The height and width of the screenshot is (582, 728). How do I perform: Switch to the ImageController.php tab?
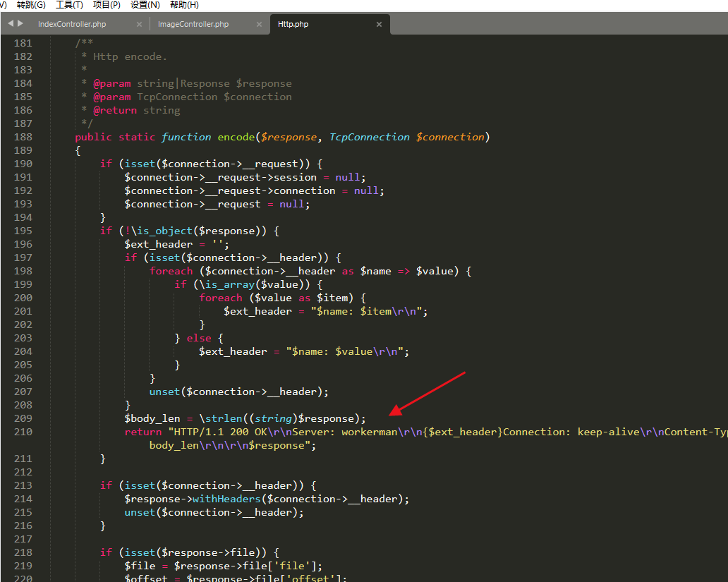pos(193,24)
